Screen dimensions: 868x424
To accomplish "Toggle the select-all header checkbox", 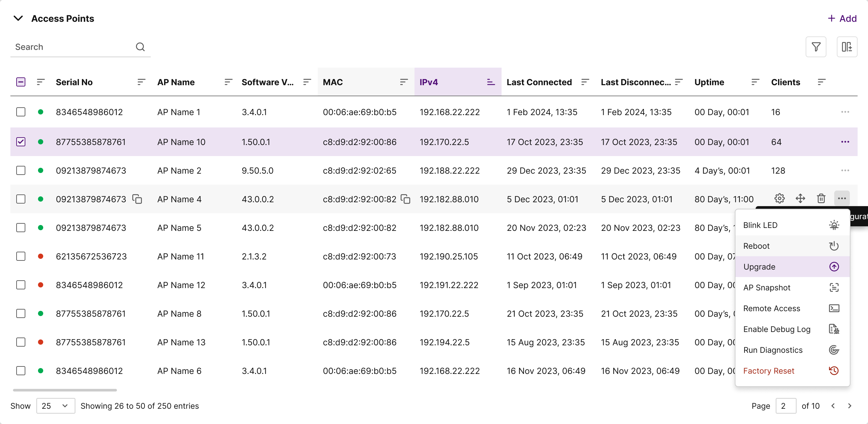I will click(x=21, y=82).
